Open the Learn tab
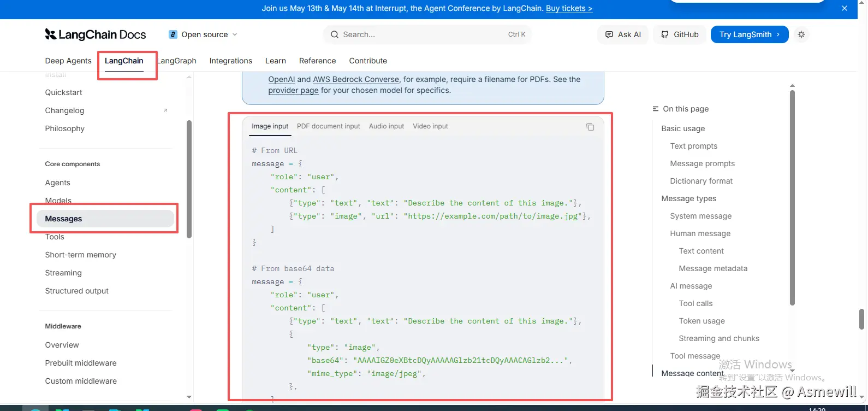Screen dimensions: 868x411 click(276, 61)
